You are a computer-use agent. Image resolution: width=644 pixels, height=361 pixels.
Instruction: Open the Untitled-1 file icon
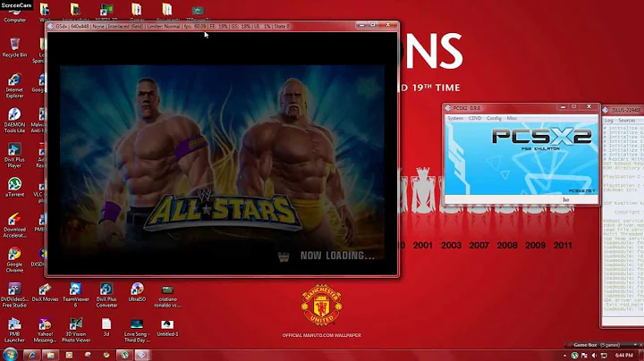167,328
